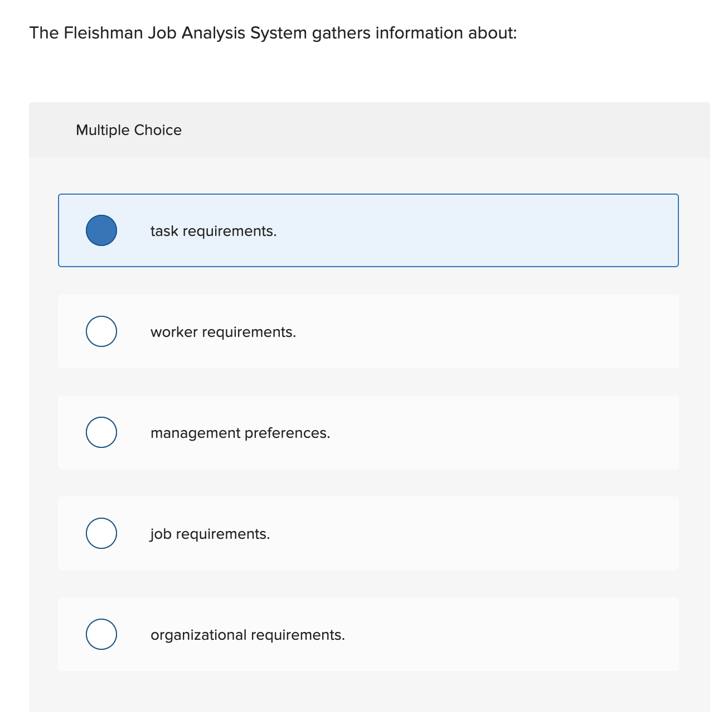The width and height of the screenshot is (728, 714).
Task: Click the "worker requirements." answer row
Action: [x=368, y=331]
